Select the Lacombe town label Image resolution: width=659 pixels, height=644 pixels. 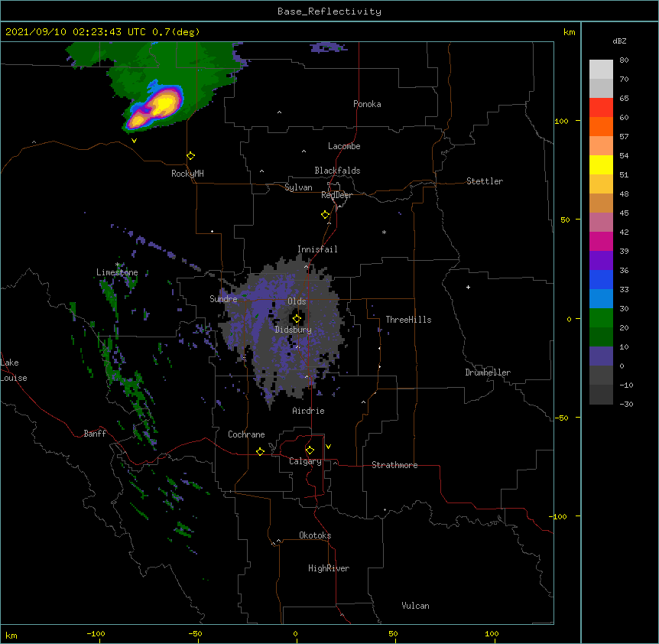click(344, 146)
